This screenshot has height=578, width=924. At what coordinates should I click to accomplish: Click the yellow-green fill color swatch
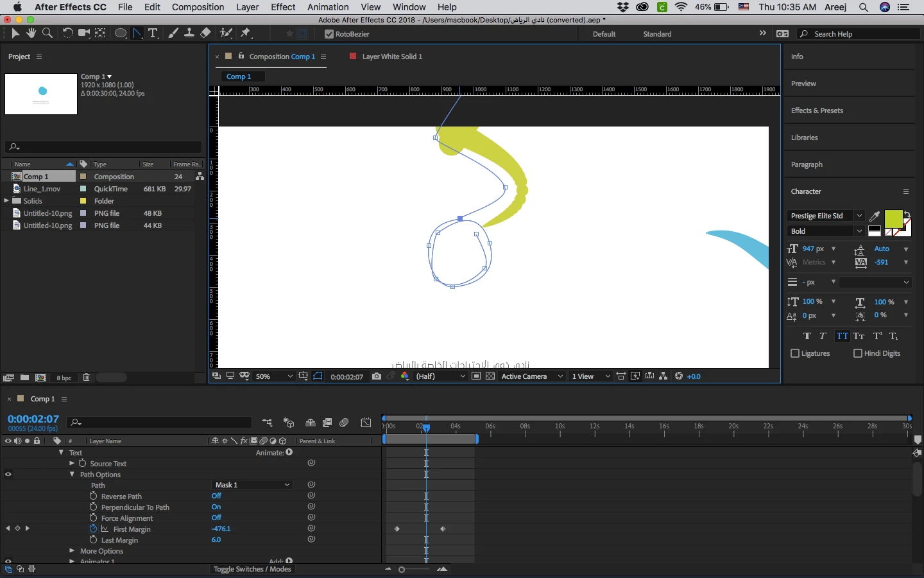[893, 219]
